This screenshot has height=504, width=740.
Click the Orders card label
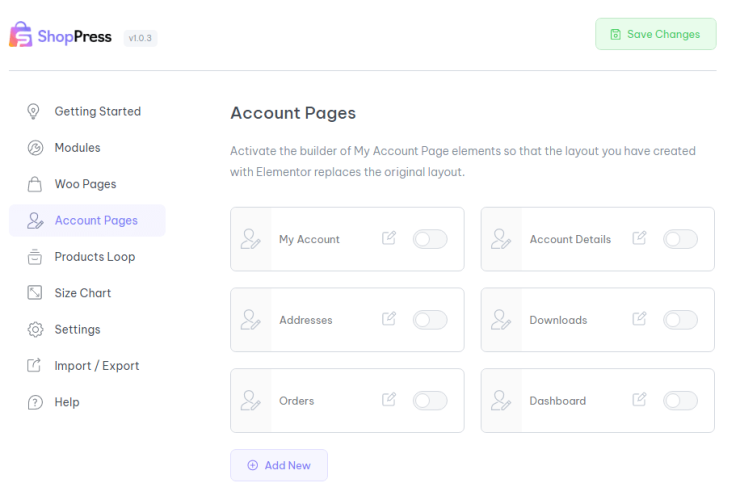(x=296, y=401)
